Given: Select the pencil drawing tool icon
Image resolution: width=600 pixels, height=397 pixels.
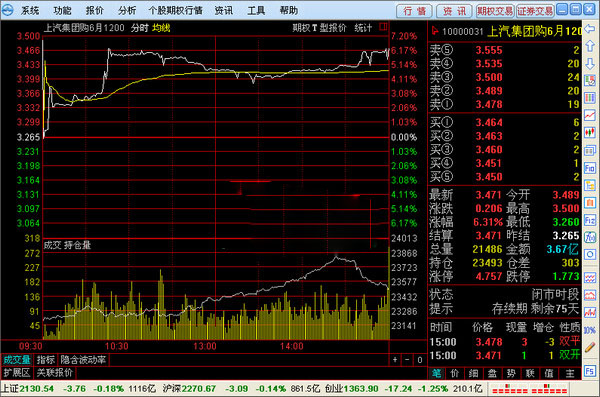Looking at the screenshot, I should click(590, 348).
